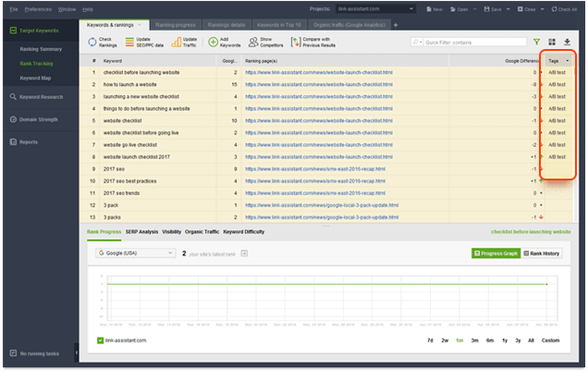Screen dimensions: 588x372
Task: Open Keywords & rankings tab dropdown arrow
Action: coord(140,25)
